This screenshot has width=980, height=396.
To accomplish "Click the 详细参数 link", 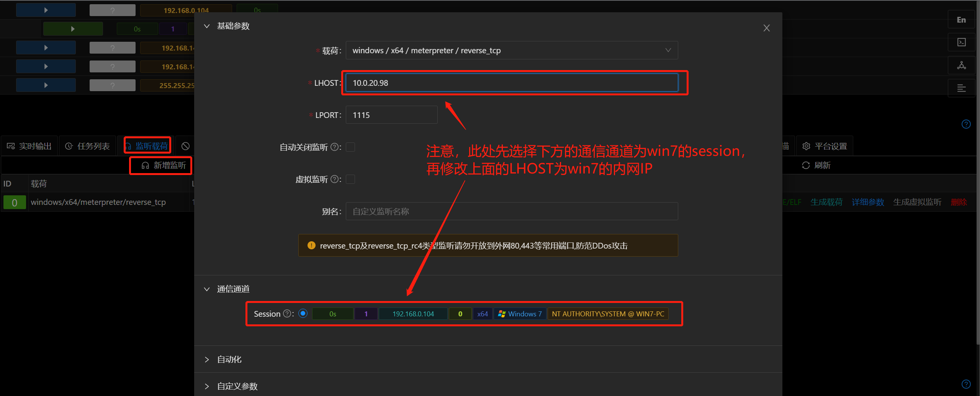I will pyautogui.click(x=868, y=202).
